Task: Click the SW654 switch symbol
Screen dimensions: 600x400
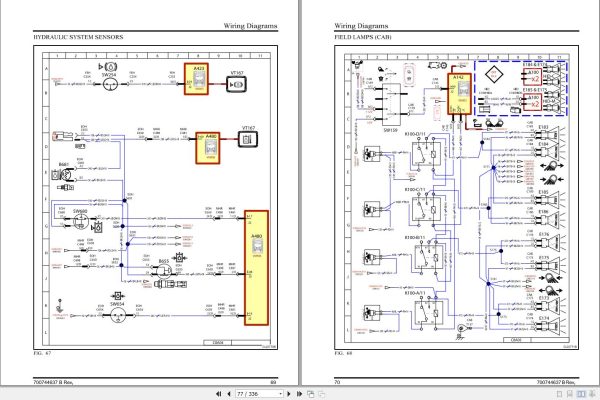Action: (117, 315)
